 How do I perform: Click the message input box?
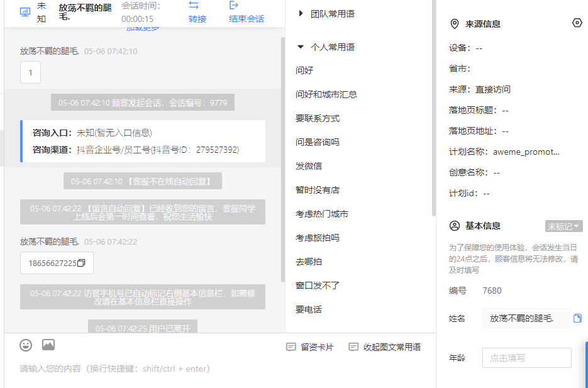tap(219, 369)
